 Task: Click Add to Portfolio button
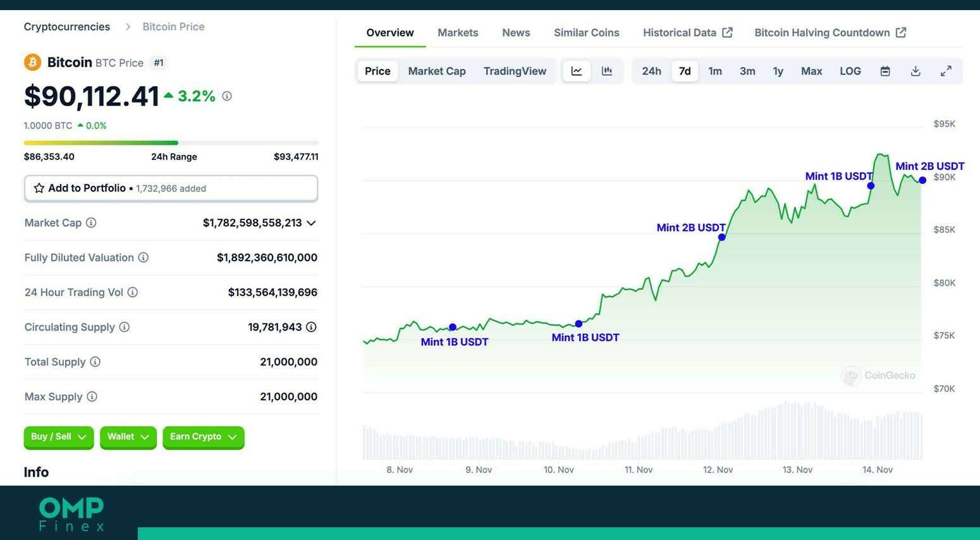click(x=171, y=188)
